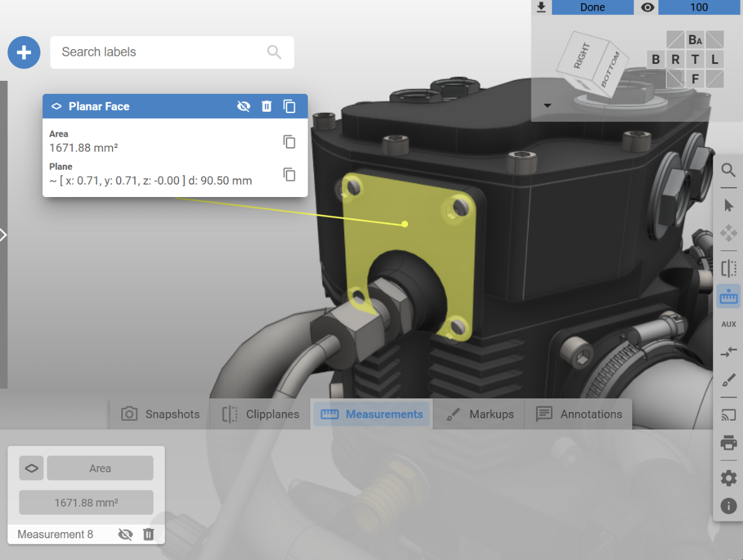
Task: Copy the Plane value
Action: (x=289, y=175)
